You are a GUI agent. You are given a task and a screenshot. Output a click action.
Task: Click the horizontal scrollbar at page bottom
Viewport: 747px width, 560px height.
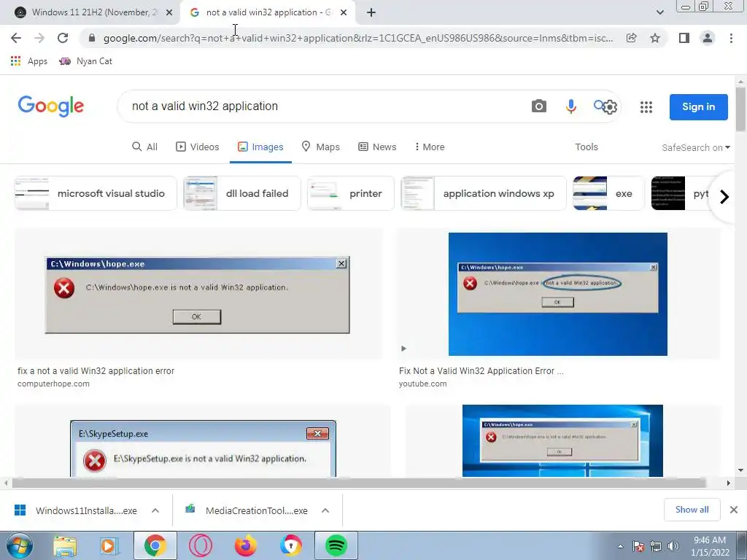(359, 483)
